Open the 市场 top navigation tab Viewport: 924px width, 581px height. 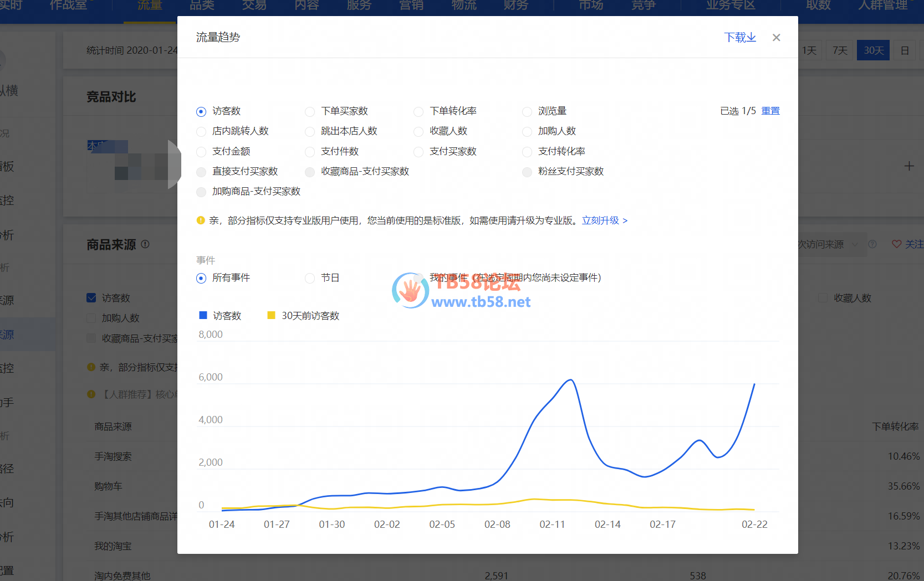coord(591,6)
